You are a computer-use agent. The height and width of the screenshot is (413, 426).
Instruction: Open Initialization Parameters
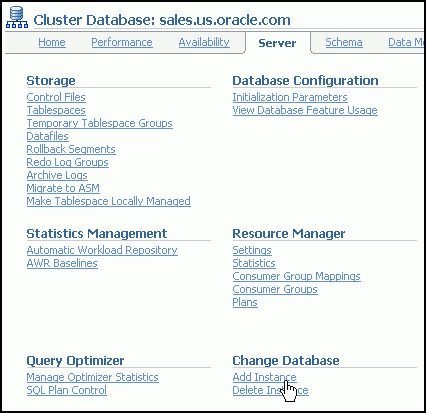(x=290, y=97)
